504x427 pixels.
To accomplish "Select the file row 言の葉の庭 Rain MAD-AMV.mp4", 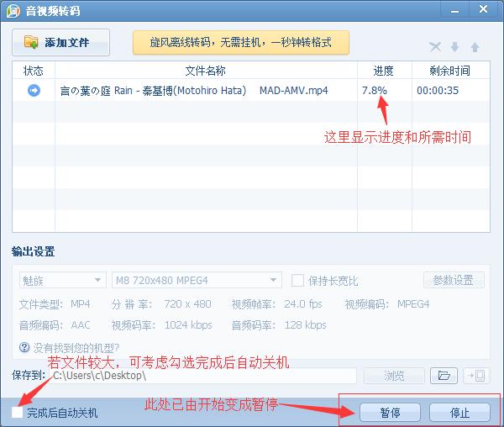I will click(x=251, y=90).
